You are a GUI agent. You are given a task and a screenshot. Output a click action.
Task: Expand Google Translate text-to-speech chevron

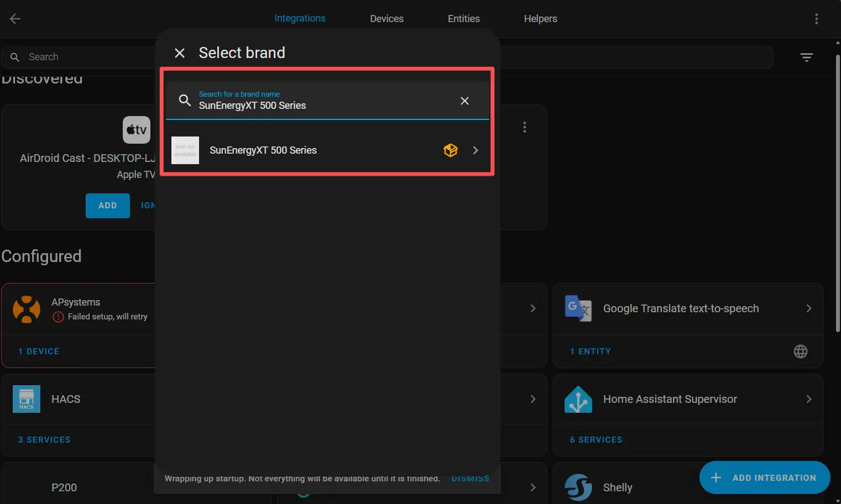(x=808, y=308)
